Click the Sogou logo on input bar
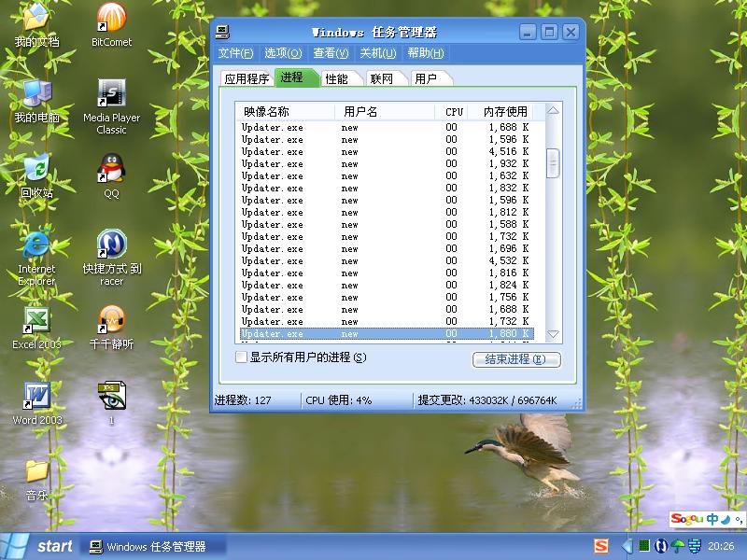747x560 pixels. coord(687,519)
